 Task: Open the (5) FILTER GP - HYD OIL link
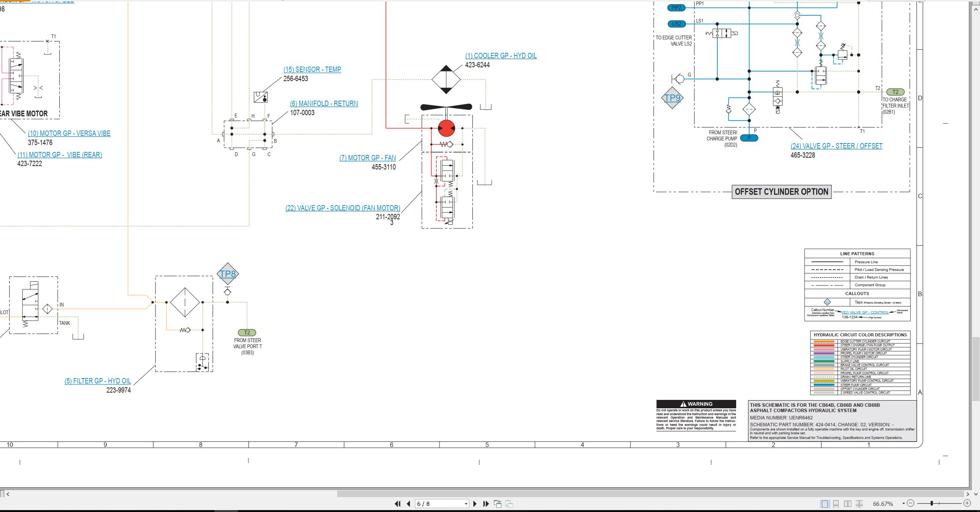(98, 381)
